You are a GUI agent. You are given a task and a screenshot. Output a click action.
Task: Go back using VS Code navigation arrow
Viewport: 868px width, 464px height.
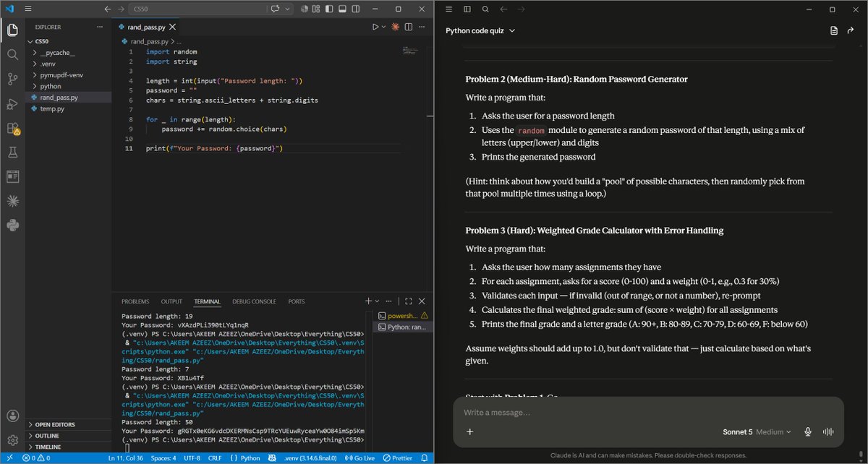coord(108,9)
